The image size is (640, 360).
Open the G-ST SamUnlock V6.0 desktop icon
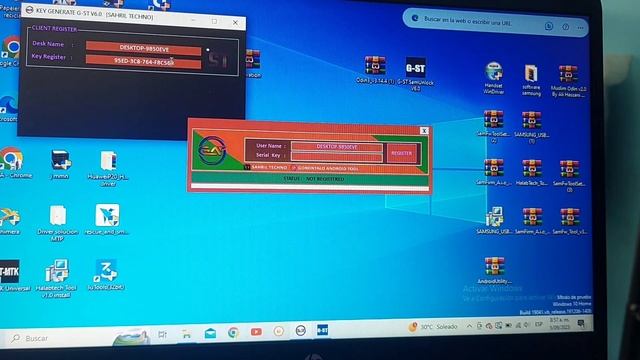point(415,73)
